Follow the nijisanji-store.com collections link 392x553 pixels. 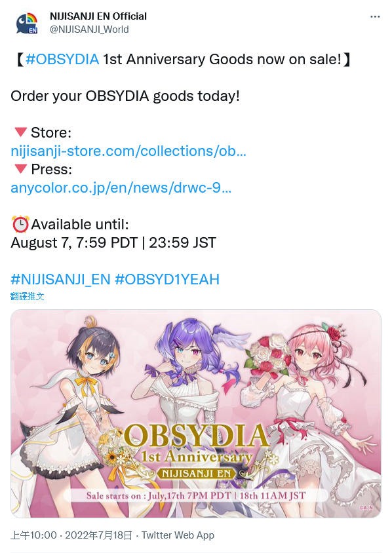[128, 151]
